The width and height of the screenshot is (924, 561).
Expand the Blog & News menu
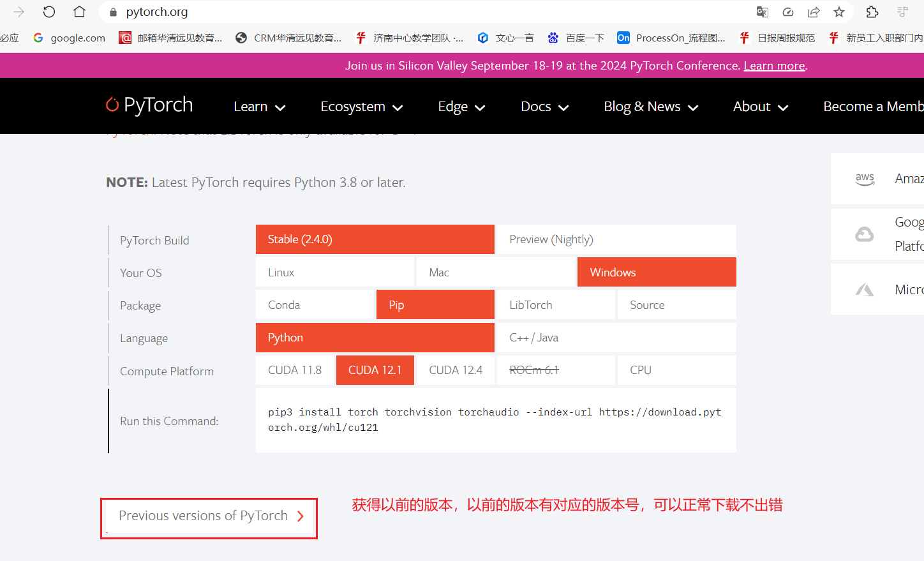[x=651, y=107]
